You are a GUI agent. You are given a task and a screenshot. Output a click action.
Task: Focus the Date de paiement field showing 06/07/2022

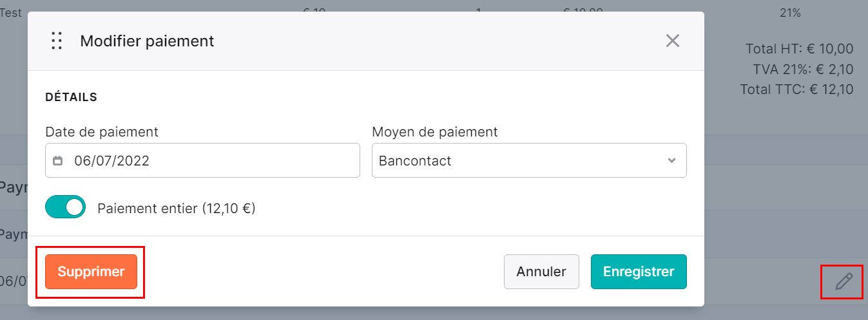(x=202, y=160)
